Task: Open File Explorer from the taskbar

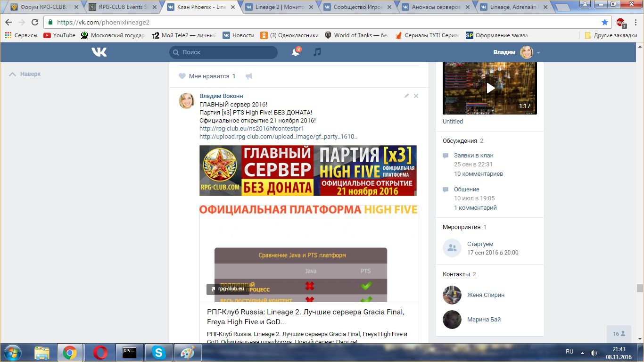Action: pos(41,353)
